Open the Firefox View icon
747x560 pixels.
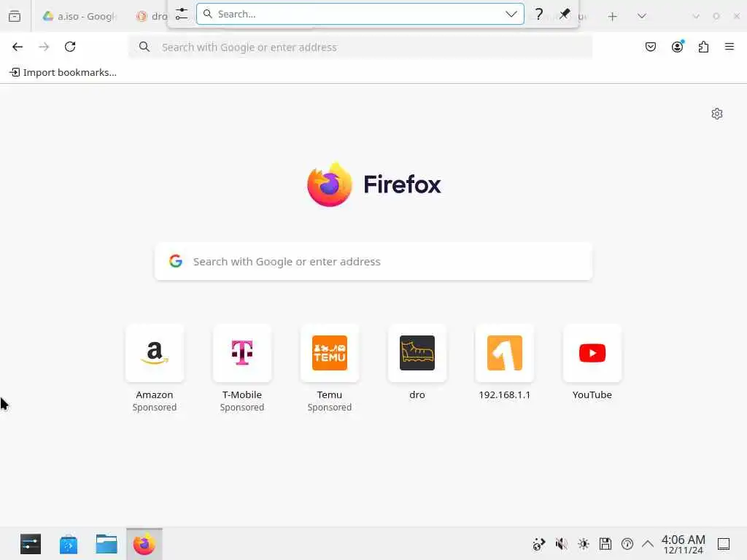point(15,16)
